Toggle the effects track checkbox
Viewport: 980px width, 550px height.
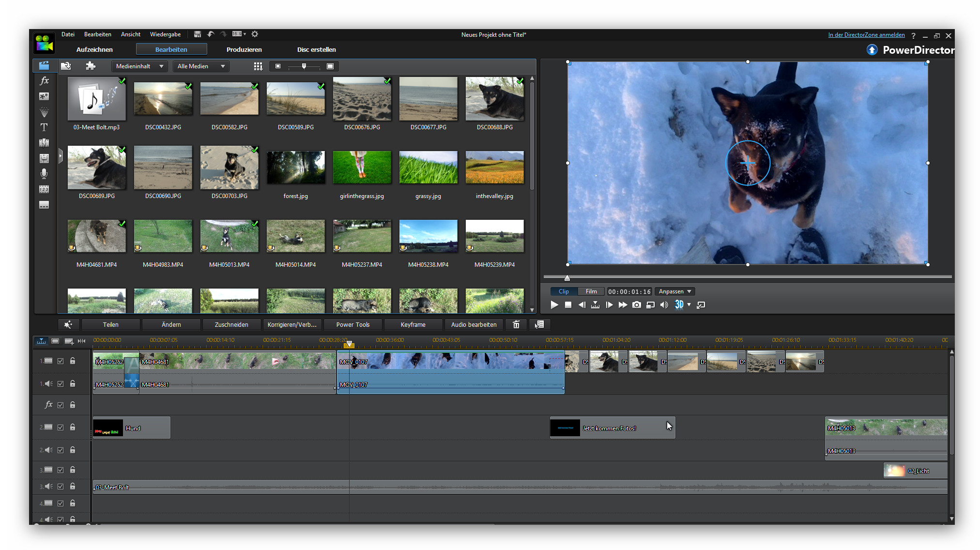coord(61,405)
